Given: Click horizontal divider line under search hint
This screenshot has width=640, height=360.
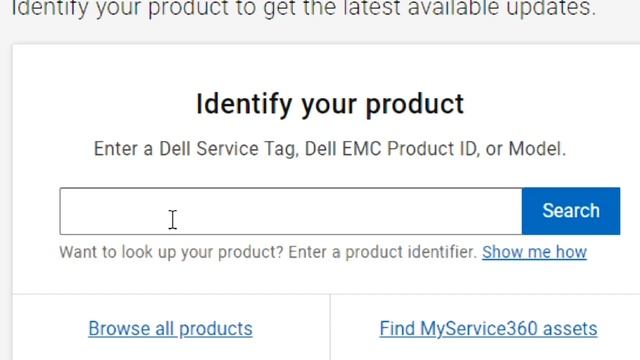Looking at the screenshot, I should (326, 294).
